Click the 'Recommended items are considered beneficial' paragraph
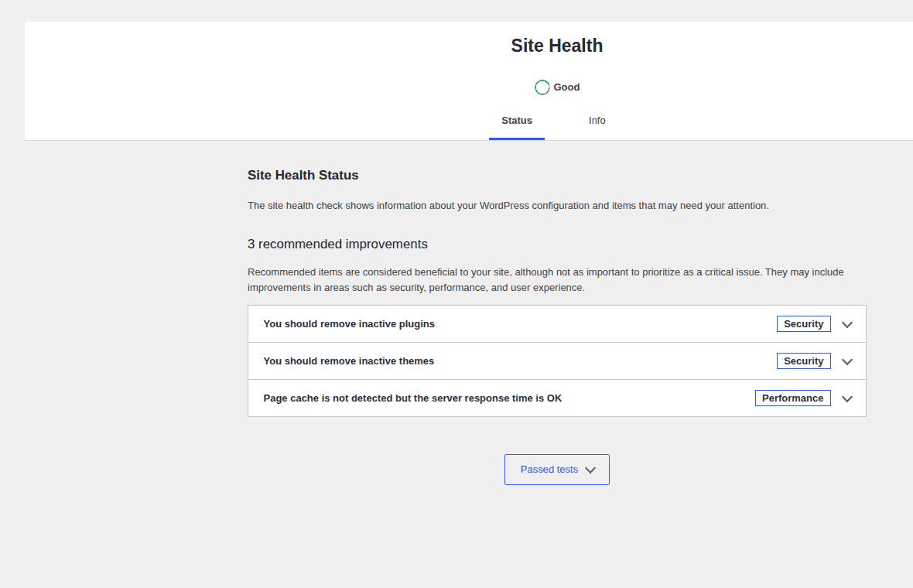Image resolution: width=913 pixels, height=588 pixels. (x=545, y=279)
